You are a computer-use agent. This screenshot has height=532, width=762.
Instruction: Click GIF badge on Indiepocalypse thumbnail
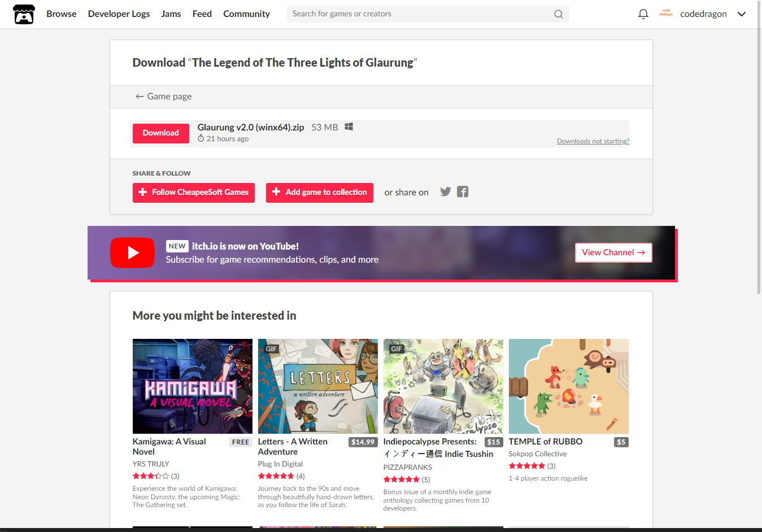coord(397,349)
